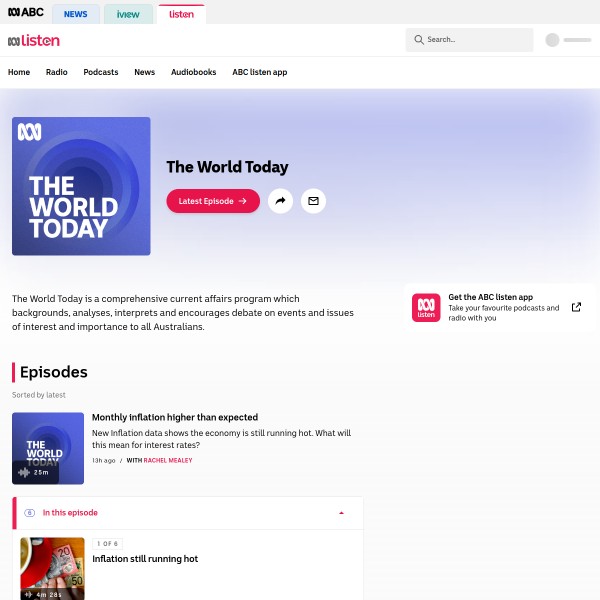Click the ABC listen logo

(x=34, y=40)
